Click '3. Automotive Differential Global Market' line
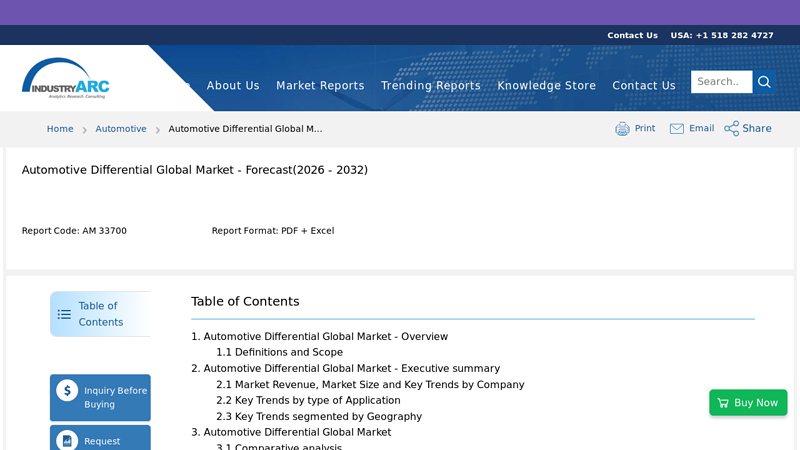 coord(291,432)
